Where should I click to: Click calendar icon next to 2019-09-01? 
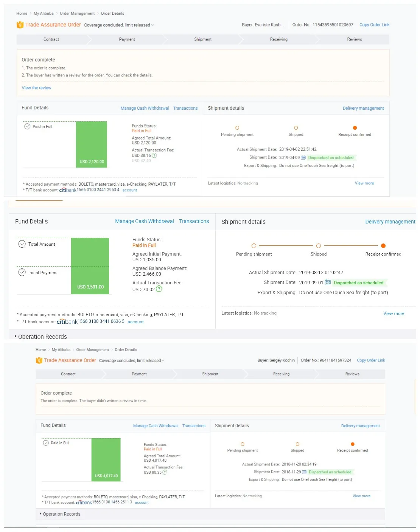click(328, 282)
